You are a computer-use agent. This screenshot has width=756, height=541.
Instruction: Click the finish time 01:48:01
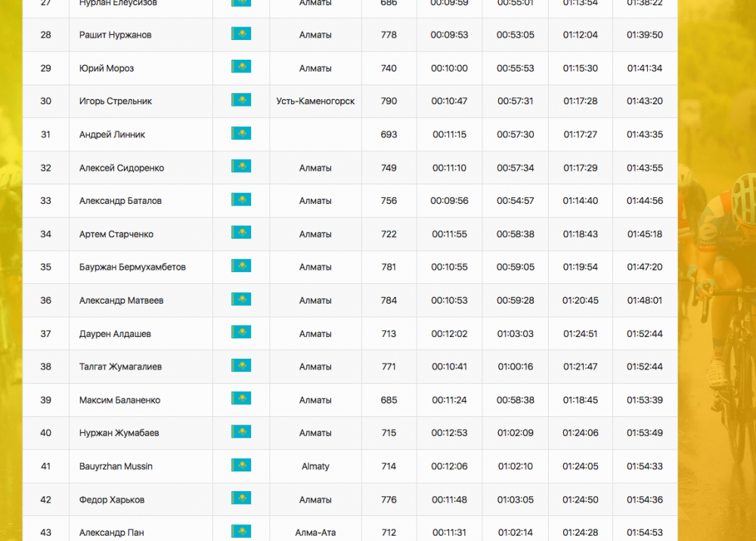click(x=644, y=301)
